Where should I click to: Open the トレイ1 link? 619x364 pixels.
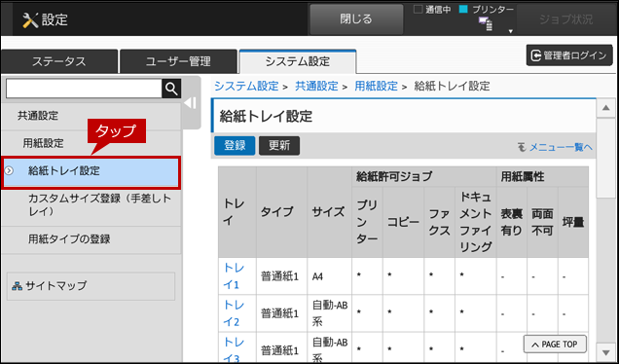[x=234, y=276]
